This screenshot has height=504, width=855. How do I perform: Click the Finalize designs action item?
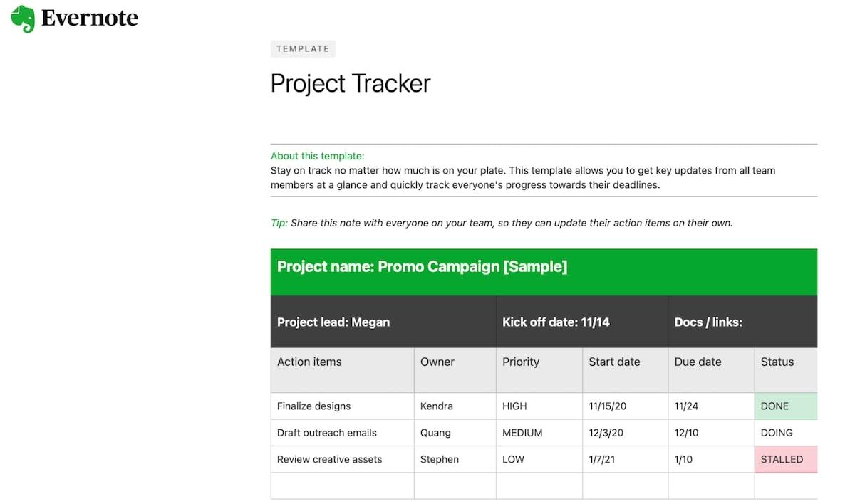[x=313, y=406]
